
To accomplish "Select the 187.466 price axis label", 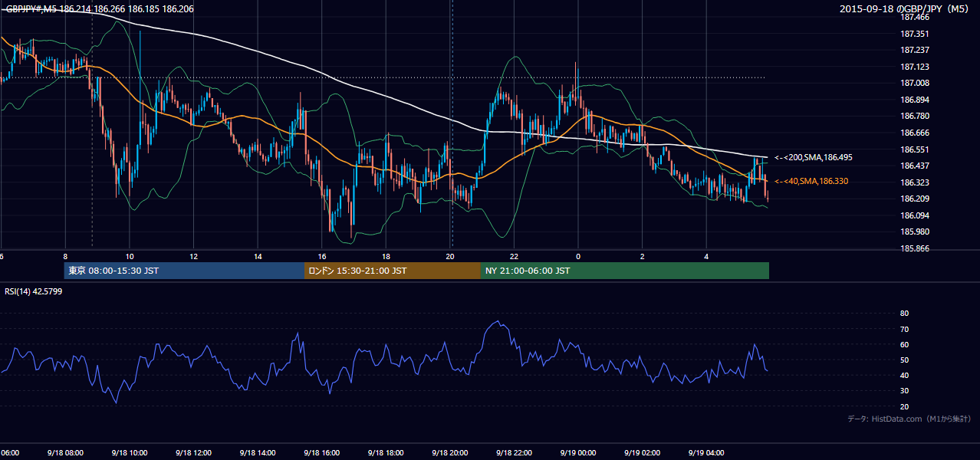I will pyautogui.click(x=914, y=17).
